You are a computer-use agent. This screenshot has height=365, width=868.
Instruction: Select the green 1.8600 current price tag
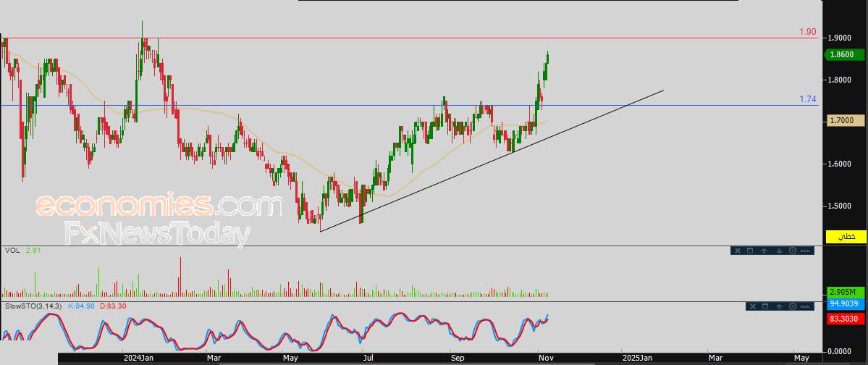click(x=845, y=55)
